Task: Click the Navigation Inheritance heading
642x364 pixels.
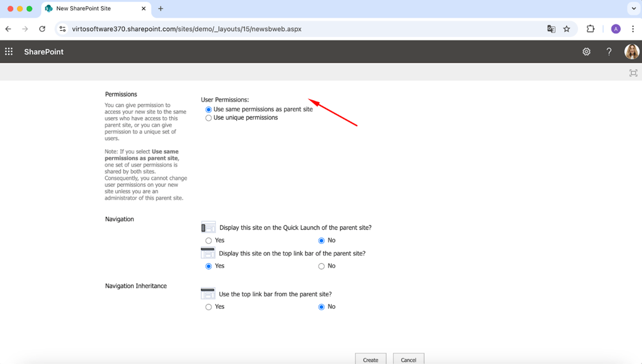Action: [x=136, y=286]
